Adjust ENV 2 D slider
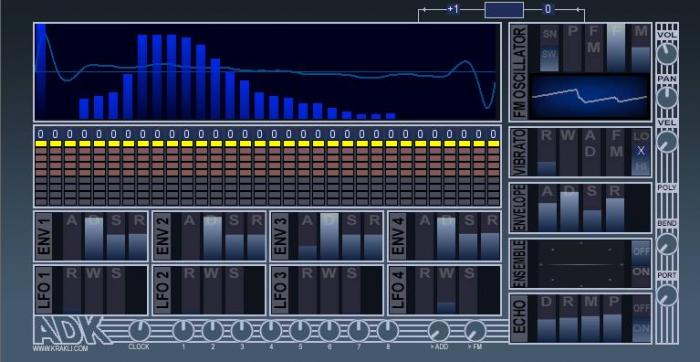The height and width of the screenshot is (362, 700). (x=212, y=236)
